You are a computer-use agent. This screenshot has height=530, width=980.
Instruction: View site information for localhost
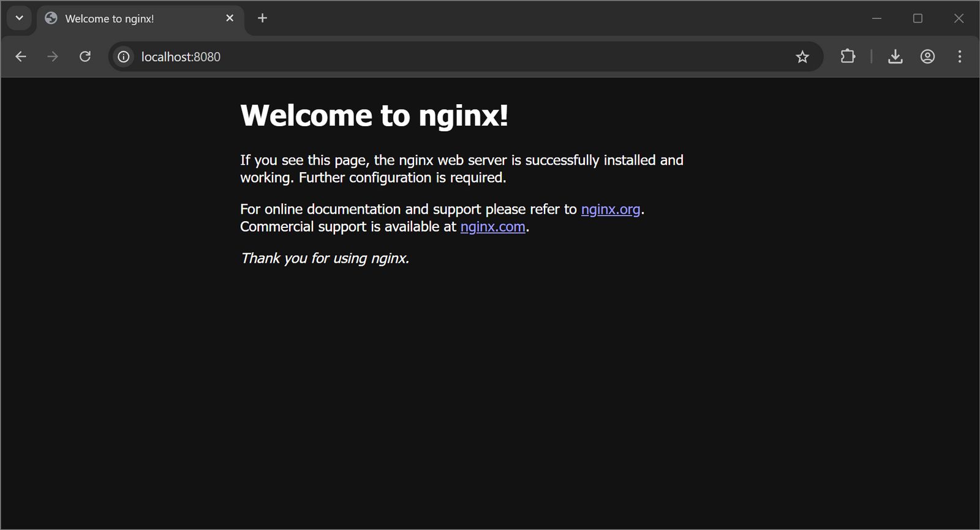click(x=124, y=57)
